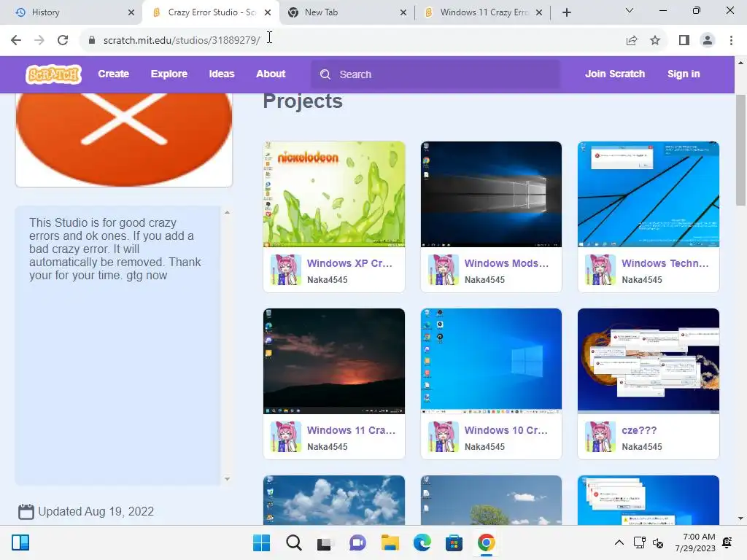Open Task View on the taskbar
This screenshot has height=560, width=747.
pos(325,542)
